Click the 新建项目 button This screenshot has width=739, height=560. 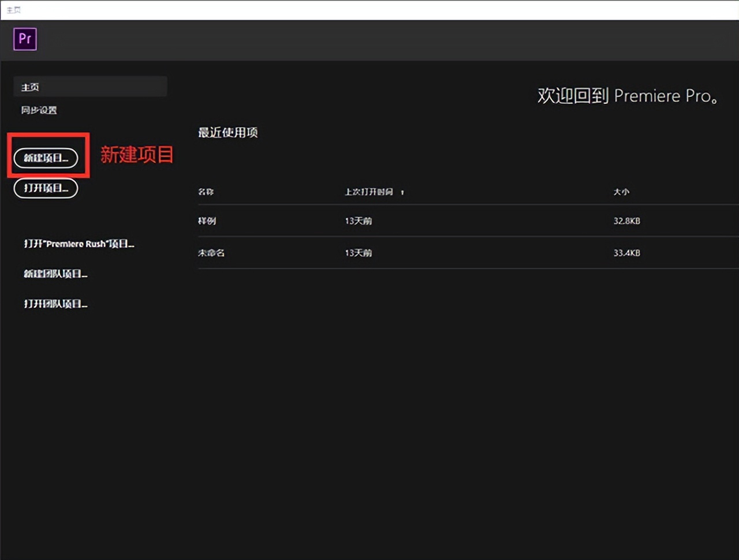(x=45, y=158)
